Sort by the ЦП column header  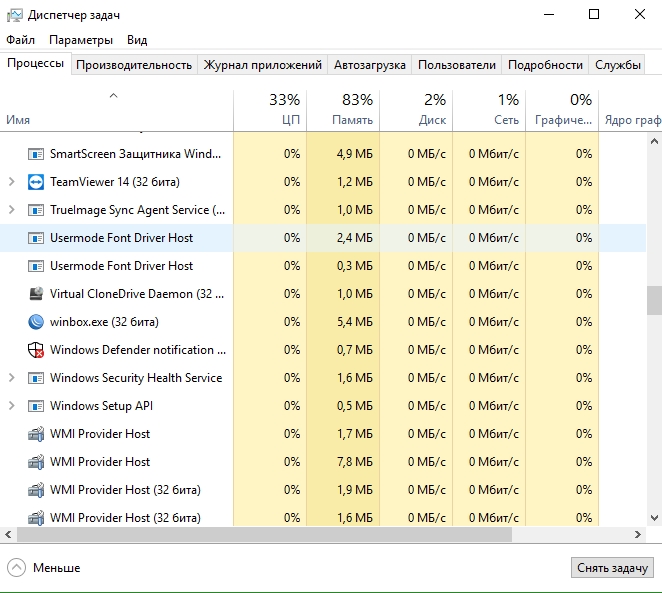click(x=270, y=110)
